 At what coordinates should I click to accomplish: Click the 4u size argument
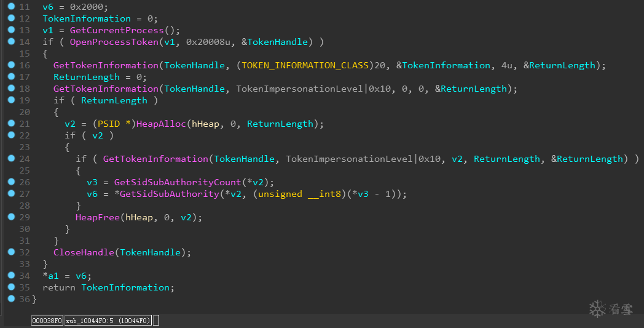pos(506,65)
